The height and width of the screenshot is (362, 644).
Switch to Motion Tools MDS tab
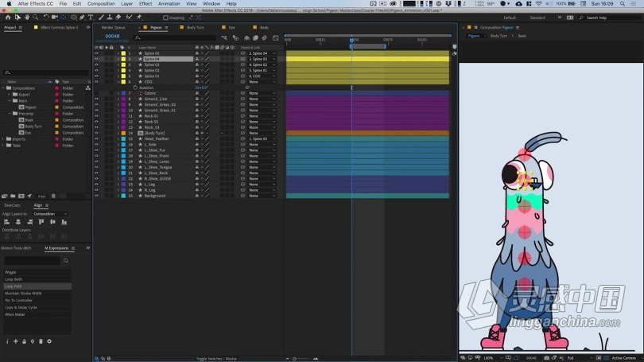tap(16, 248)
